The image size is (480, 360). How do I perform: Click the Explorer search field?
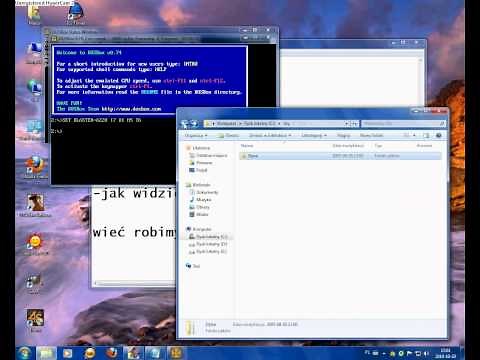404,124
